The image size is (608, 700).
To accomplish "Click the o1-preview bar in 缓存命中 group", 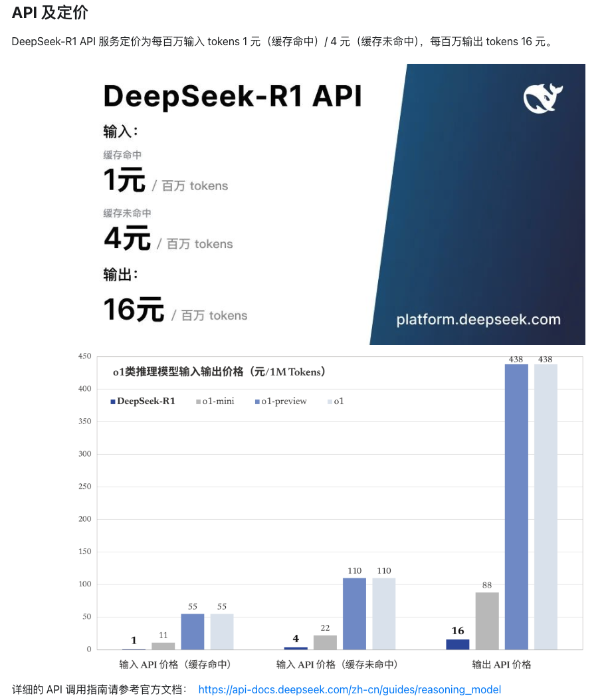I will point(193,632).
